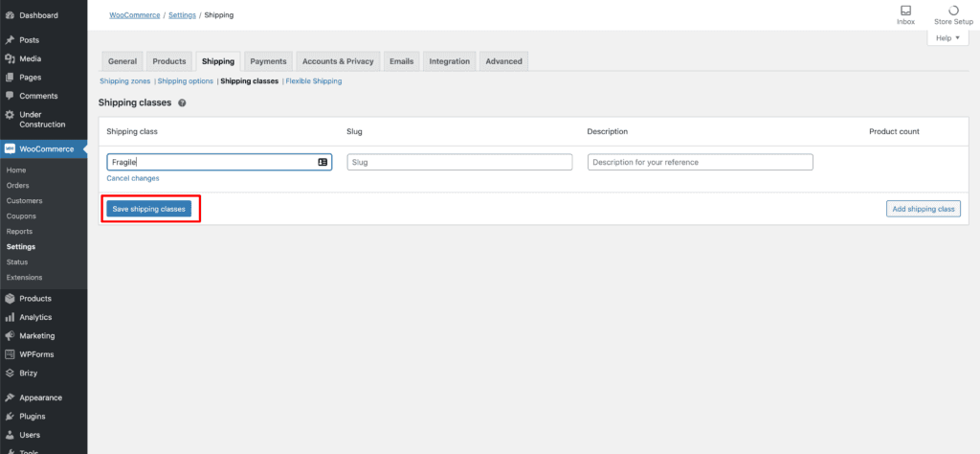Switch to the Emails tab
This screenshot has width=980, height=454.
401,61
